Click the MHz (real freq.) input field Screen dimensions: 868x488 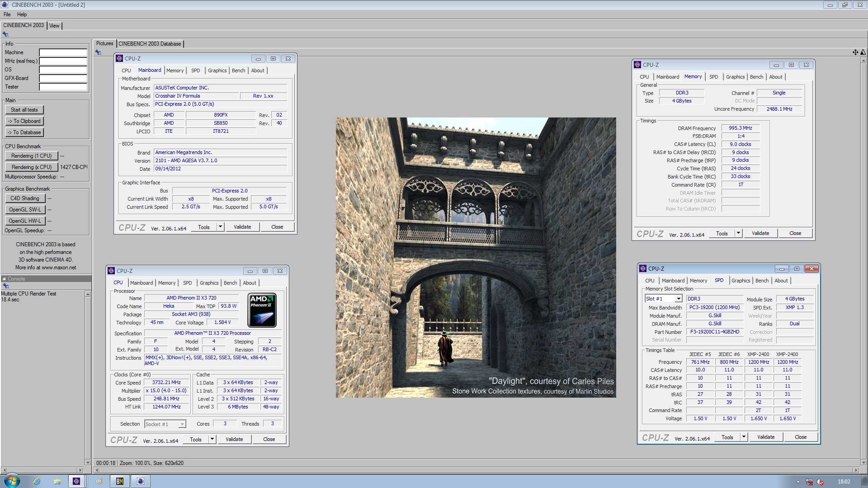click(63, 61)
